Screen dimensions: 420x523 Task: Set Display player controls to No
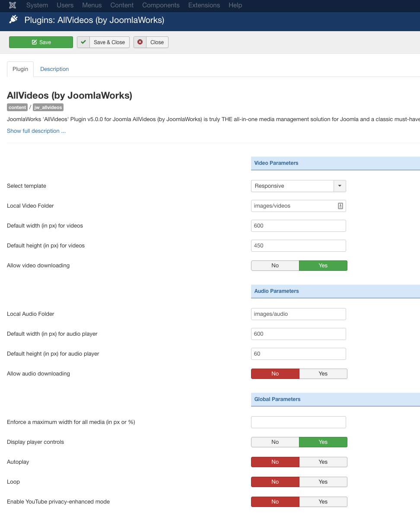[275, 442]
